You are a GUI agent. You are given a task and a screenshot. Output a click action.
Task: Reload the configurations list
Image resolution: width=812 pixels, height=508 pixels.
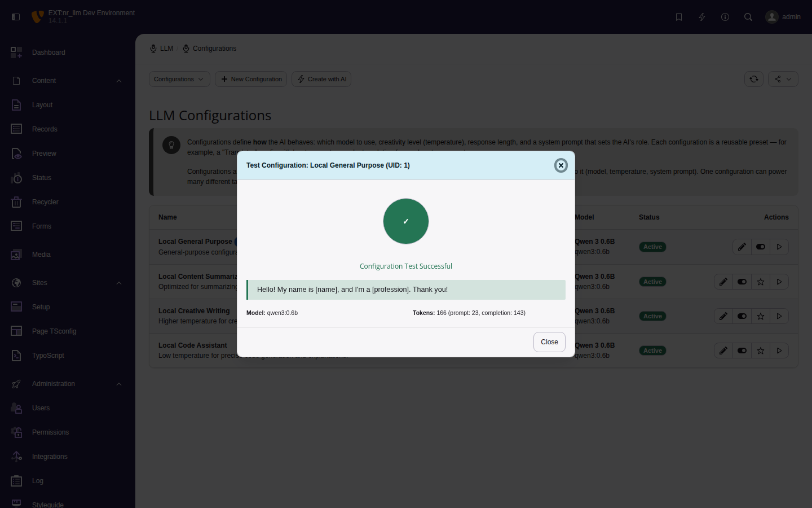(x=754, y=79)
